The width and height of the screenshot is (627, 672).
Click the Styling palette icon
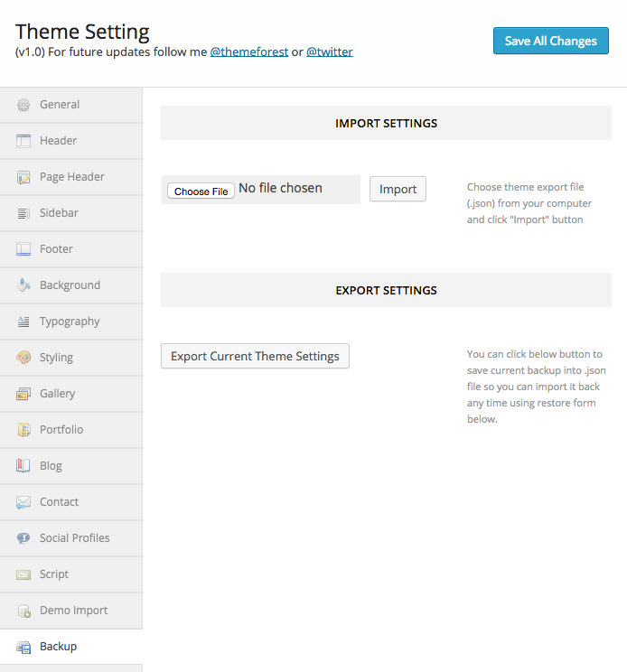tap(23, 358)
